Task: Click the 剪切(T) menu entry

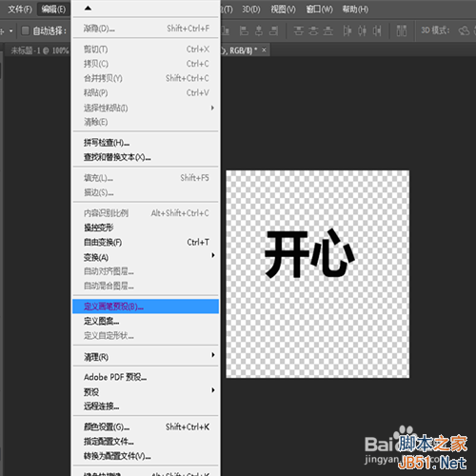Action: click(x=146, y=50)
